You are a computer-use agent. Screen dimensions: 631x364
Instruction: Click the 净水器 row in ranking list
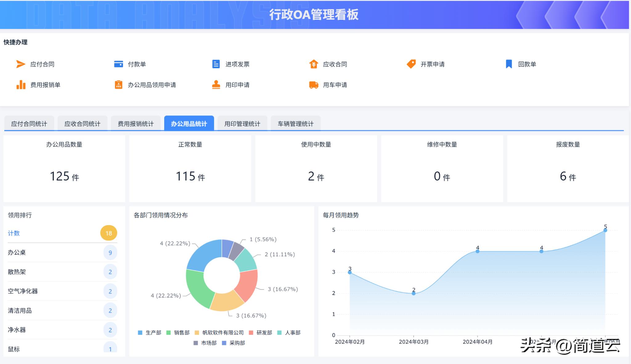(x=62, y=330)
